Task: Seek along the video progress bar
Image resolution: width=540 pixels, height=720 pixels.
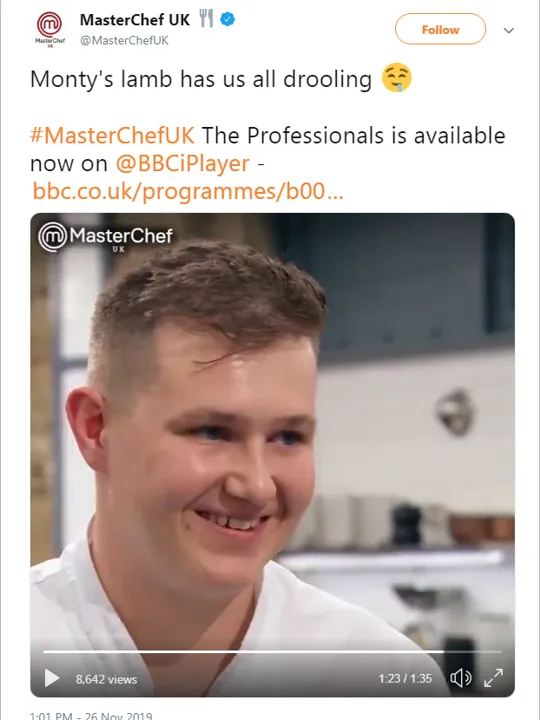Action: (x=272, y=651)
